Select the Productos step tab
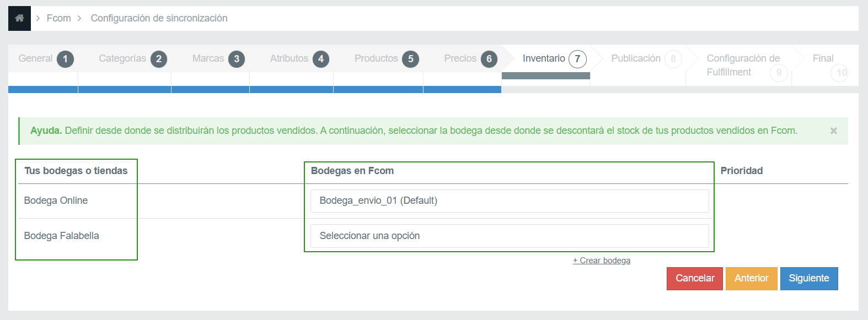868x320 pixels. (x=386, y=59)
